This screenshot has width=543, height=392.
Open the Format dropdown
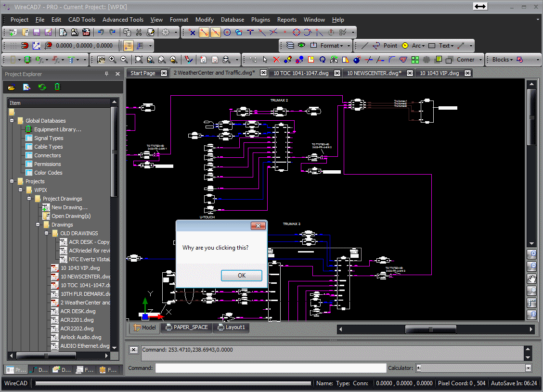coord(332,46)
